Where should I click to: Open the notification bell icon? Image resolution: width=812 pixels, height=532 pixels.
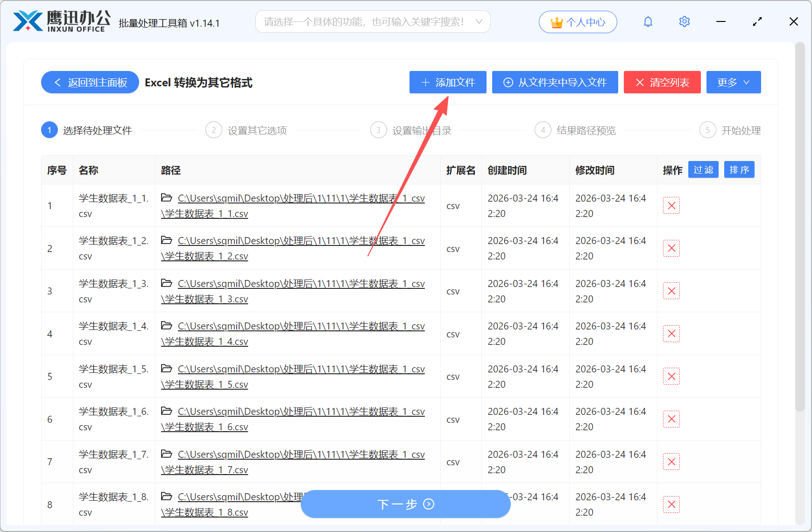click(x=648, y=21)
